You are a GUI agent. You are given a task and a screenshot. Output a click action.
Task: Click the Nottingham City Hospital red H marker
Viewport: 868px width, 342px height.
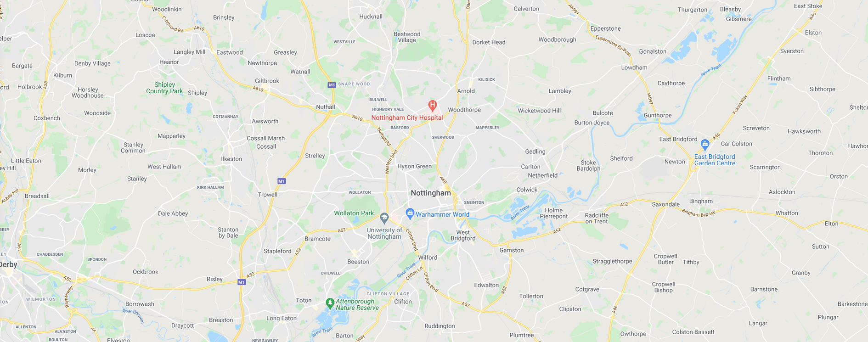point(432,106)
